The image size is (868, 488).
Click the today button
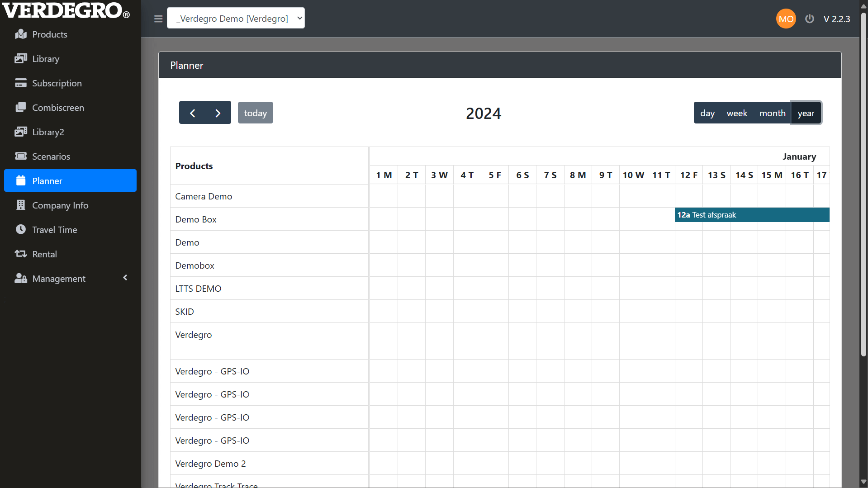(256, 113)
